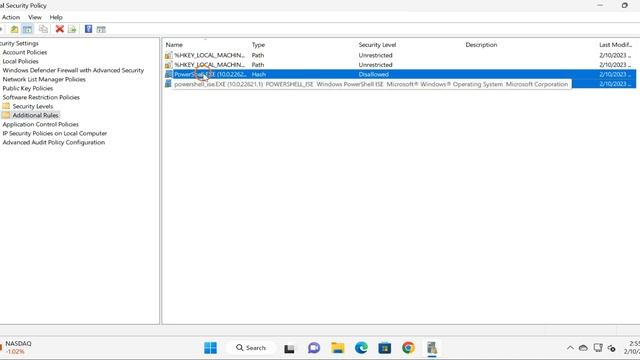
Task: Launch Google Chrome from the taskbar
Action: click(x=408, y=348)
